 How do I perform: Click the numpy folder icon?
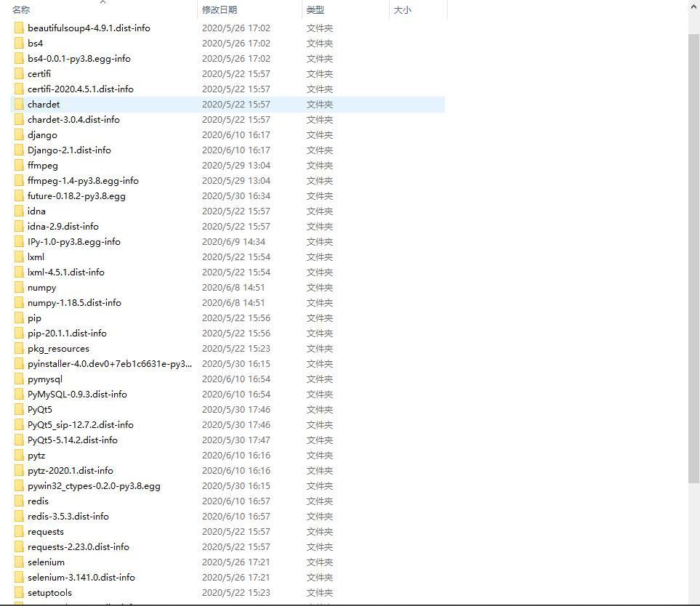click(19, 288)
